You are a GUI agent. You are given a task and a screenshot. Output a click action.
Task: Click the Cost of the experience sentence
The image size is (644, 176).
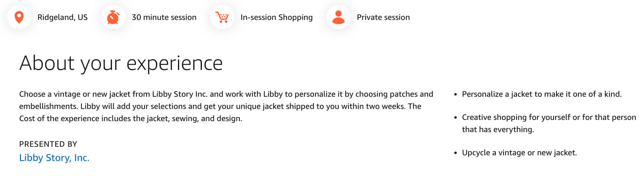click(131, 118)
